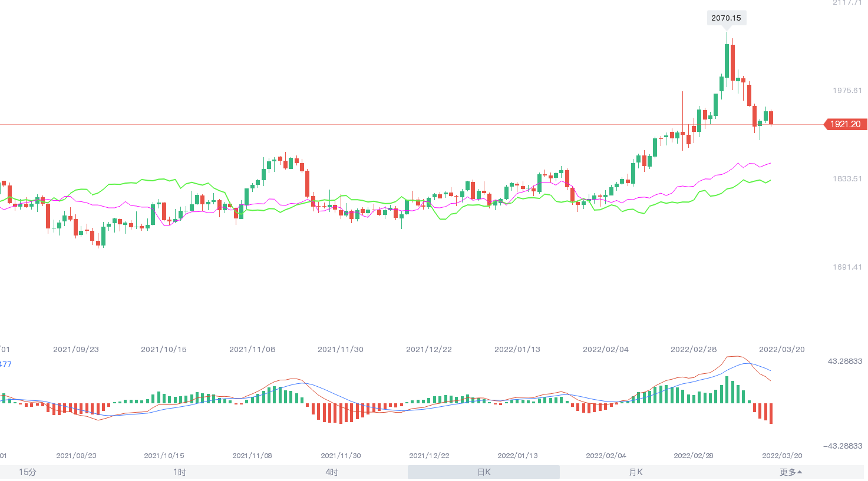Click the last red MACD histogram bar
Image resolution: width=868 pixels, height=481 pixels.
[771, 413]
